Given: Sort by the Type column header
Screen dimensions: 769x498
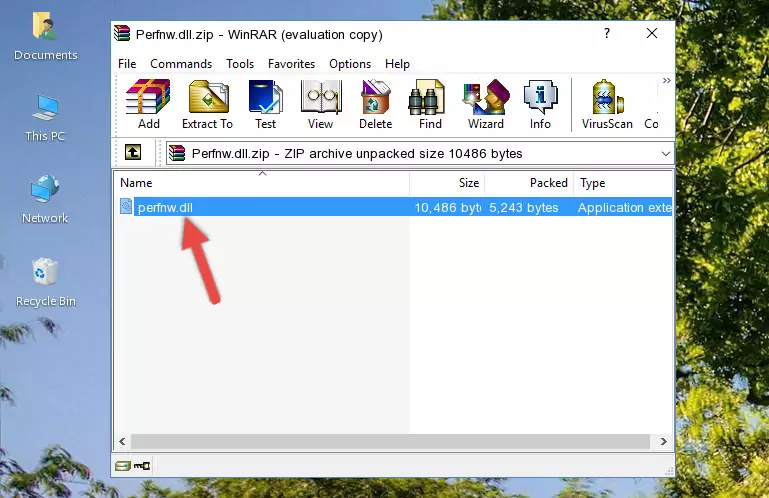Looking at the screenshot, I should click(623, 183).
